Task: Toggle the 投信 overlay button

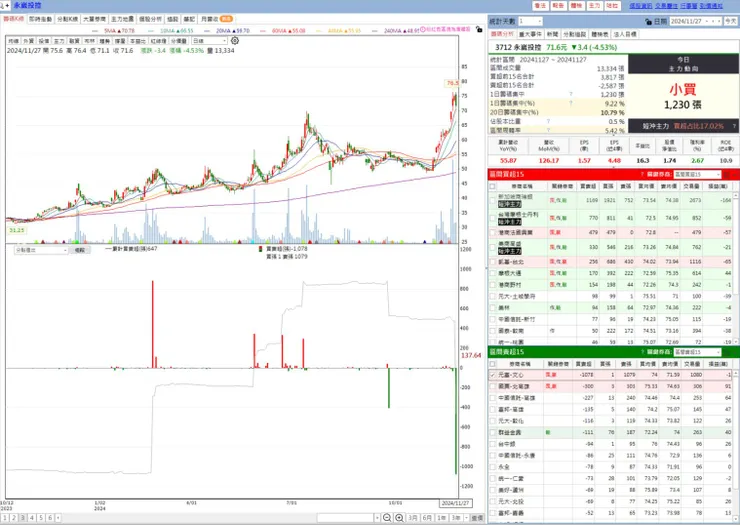Action: (43, 41)
